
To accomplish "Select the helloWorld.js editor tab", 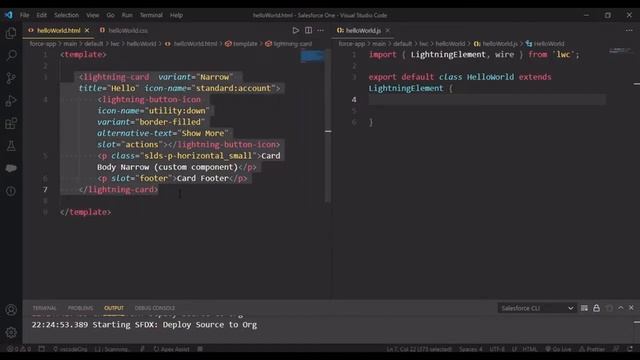I will pyautogui.click(x=363, y=30).
